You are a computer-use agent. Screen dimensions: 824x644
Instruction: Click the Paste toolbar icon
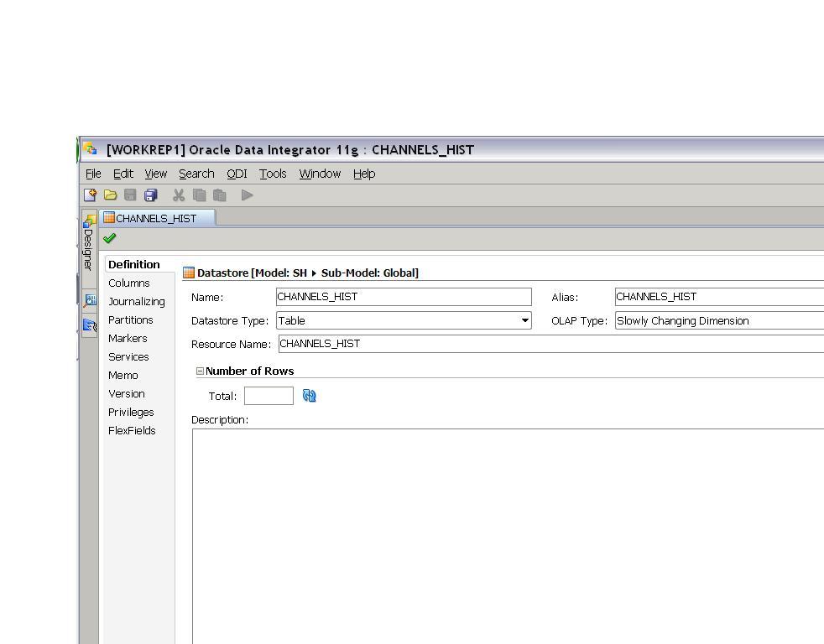tap(219, 195)
